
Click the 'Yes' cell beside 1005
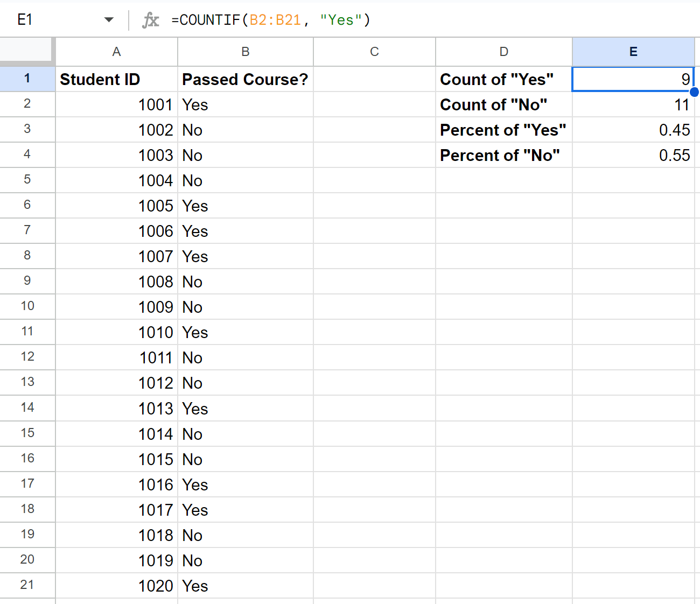(246, 206)
